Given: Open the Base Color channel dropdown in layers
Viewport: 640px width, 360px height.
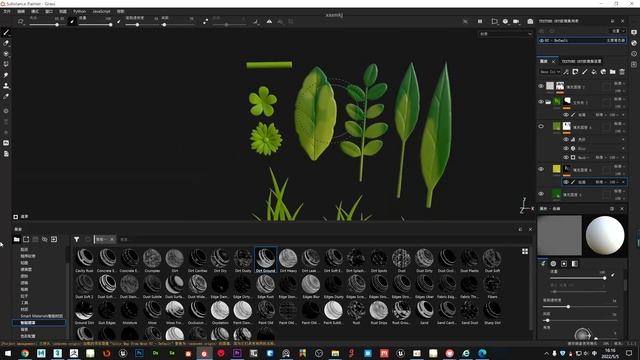Looking at the screenshot, I should coord(550,72).
